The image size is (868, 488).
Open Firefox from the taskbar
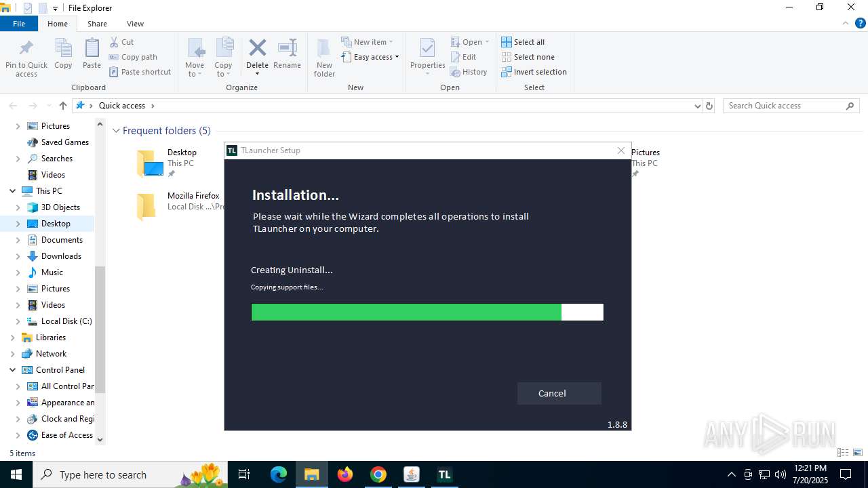[345, 474]
